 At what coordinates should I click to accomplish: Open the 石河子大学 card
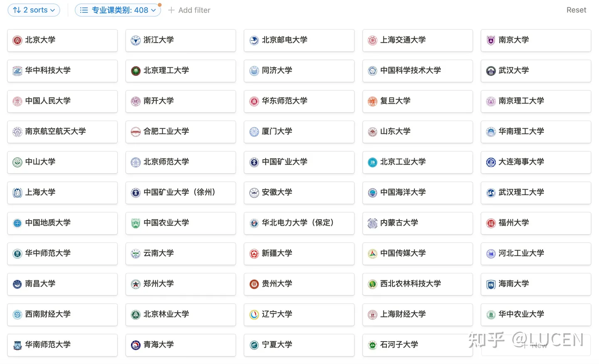[418, 345]
